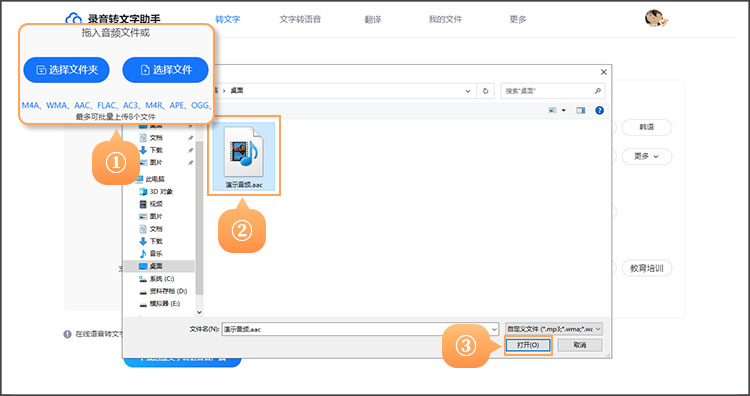
Task: Click the magnifier icon in the search box
Action: tap(597, 91)
